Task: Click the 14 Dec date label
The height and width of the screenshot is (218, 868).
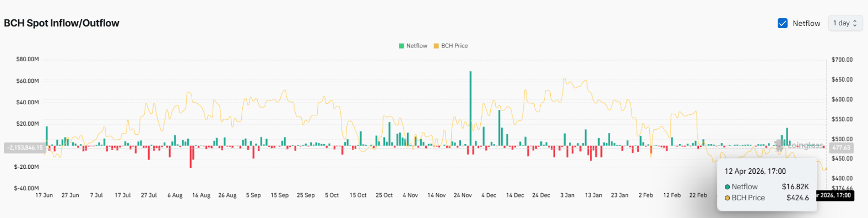Action: tap(515, 195)
